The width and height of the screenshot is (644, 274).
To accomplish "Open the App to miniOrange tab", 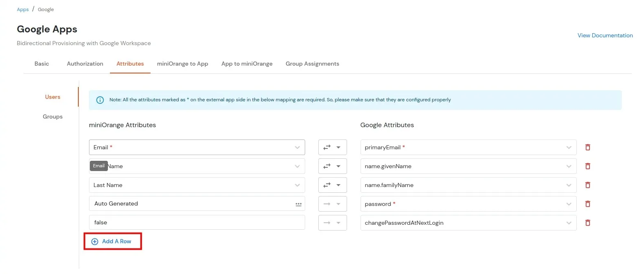I will point(247,64).
